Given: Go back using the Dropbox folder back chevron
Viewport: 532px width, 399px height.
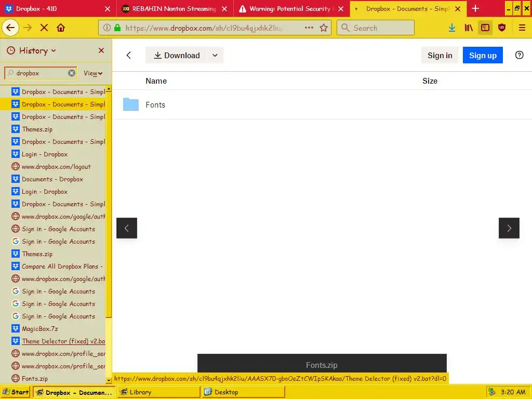Looking at the screenshot, I should tap(129, 55).
